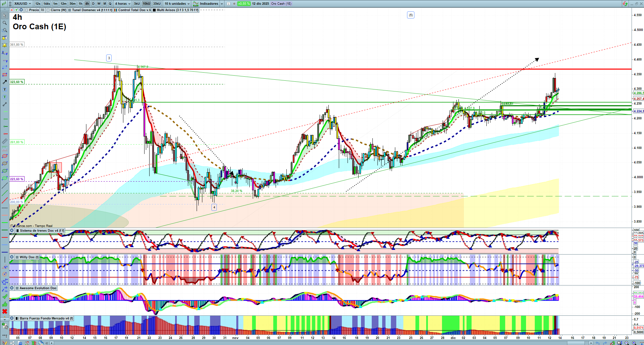Open the 10 k unidades dropdown
This screenshot has width=644, height=345.
pyautogui.click(x=177, y=4)
